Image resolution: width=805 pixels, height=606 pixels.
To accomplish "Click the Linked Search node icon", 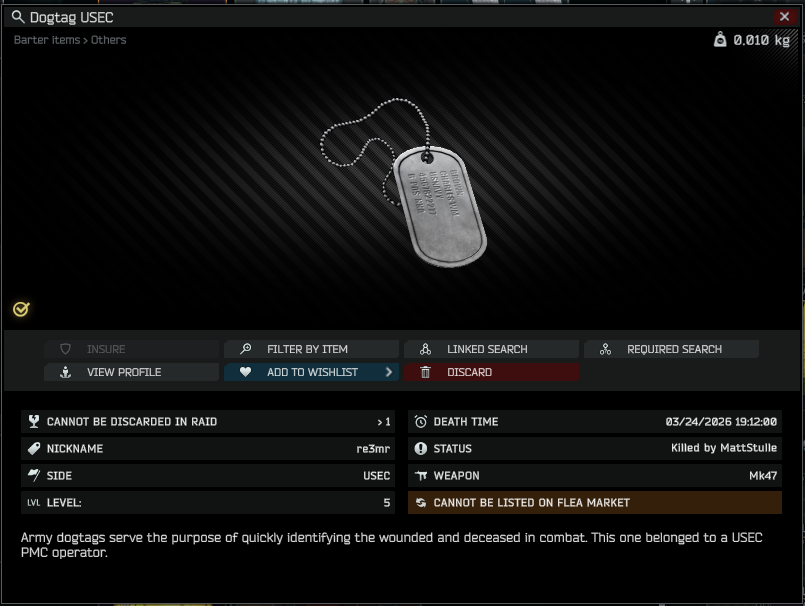I will point(425,349).
